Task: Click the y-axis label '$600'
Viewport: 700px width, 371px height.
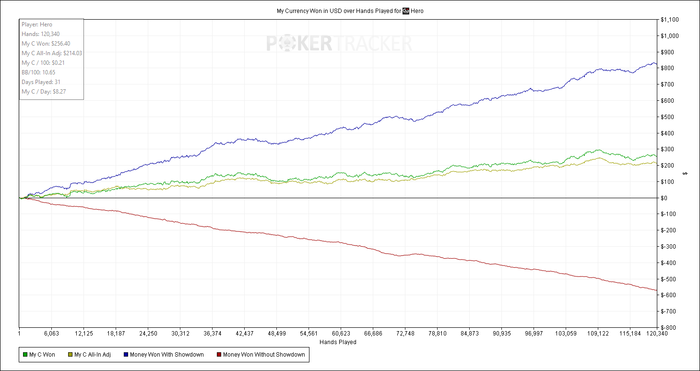Action: pos(666,101)
